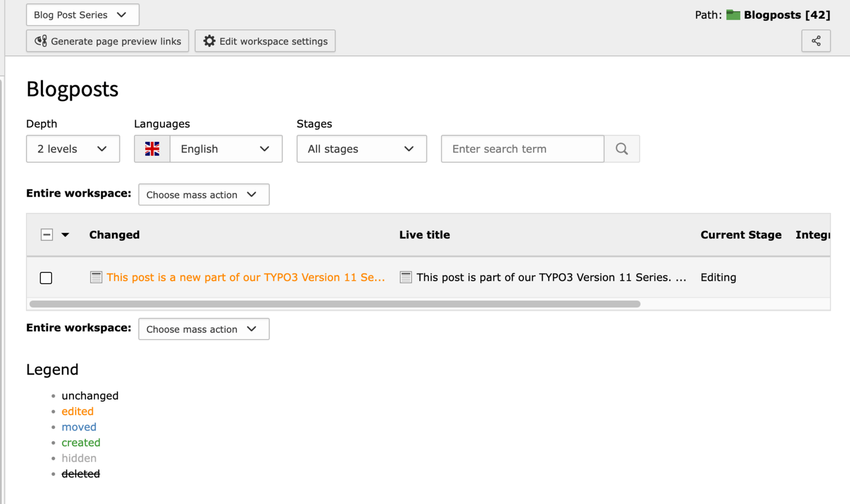
Task: Click the green Blogposts folder icon in the path bar
Action: [x=733, y=15]
